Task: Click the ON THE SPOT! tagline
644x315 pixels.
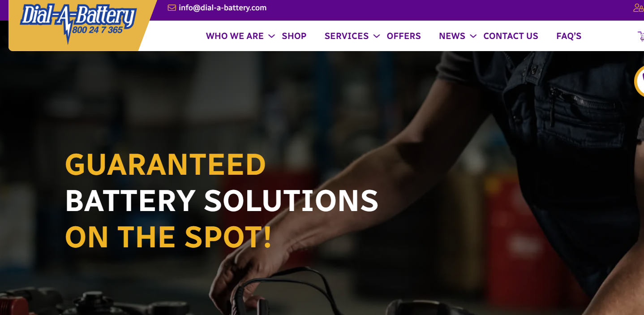Action: point(168,237)
